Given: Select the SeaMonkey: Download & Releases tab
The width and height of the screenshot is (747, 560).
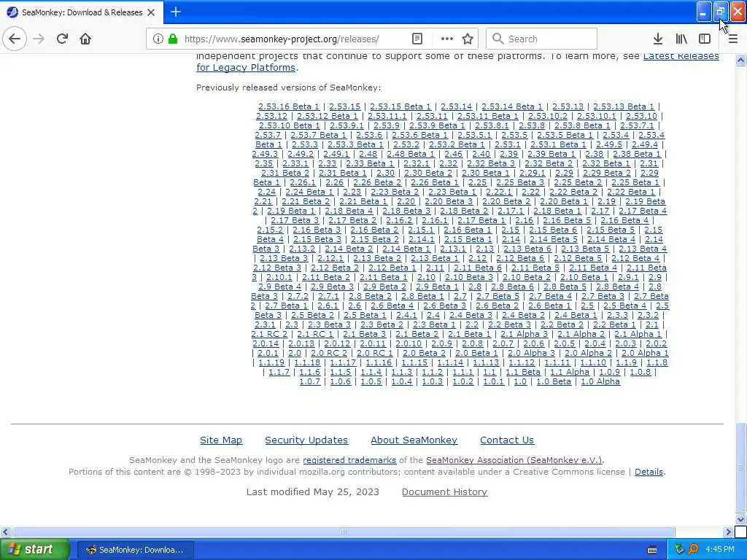Looking at the screenshot, I should pos(82,12).
